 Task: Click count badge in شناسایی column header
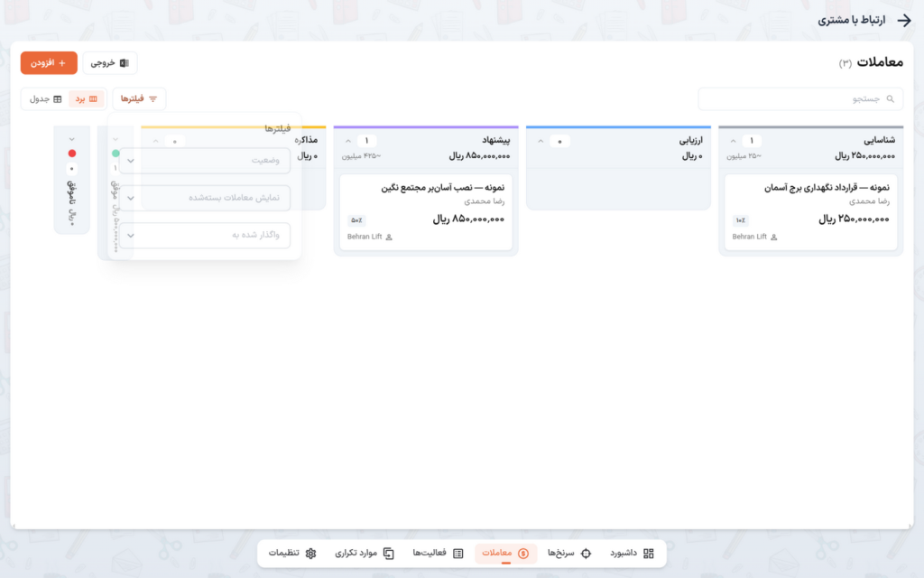[x=752, y=141]
